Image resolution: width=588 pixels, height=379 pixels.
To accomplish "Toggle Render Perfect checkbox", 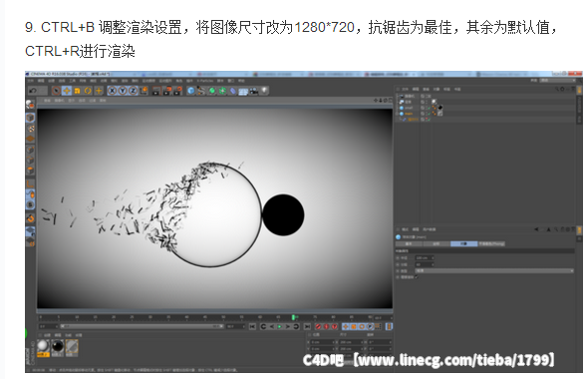I will point(417,277).
